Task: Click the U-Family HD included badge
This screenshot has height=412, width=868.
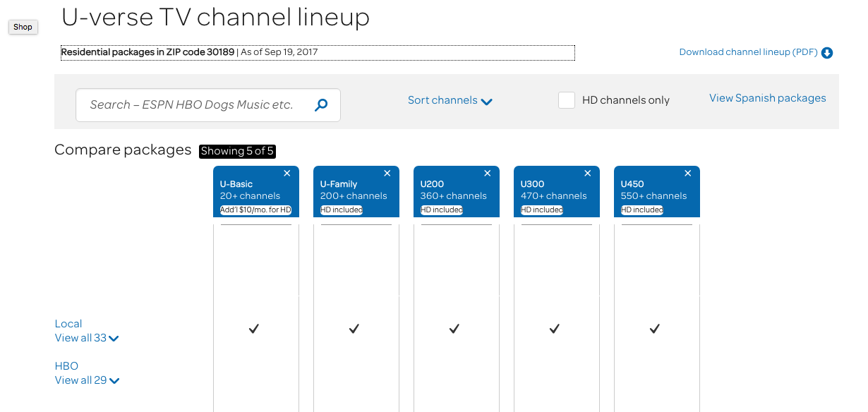Action: 342,210
